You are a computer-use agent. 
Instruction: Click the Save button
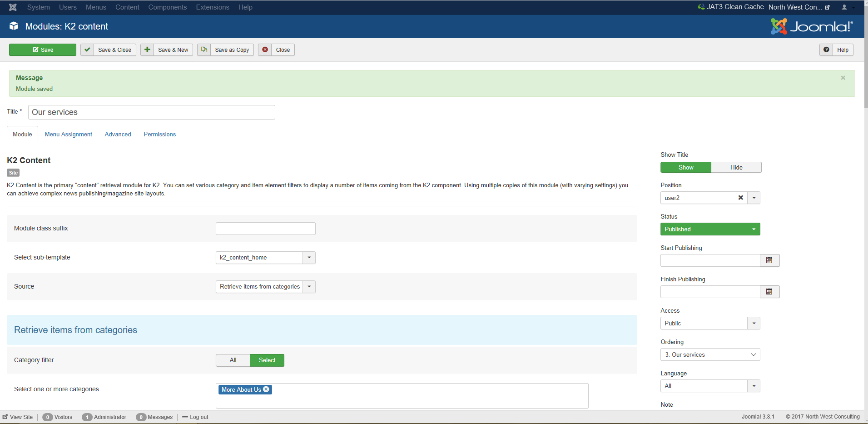tap(43, 50)
